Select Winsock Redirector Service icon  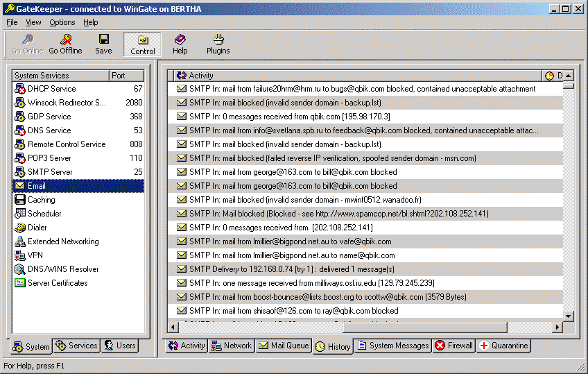20,103
